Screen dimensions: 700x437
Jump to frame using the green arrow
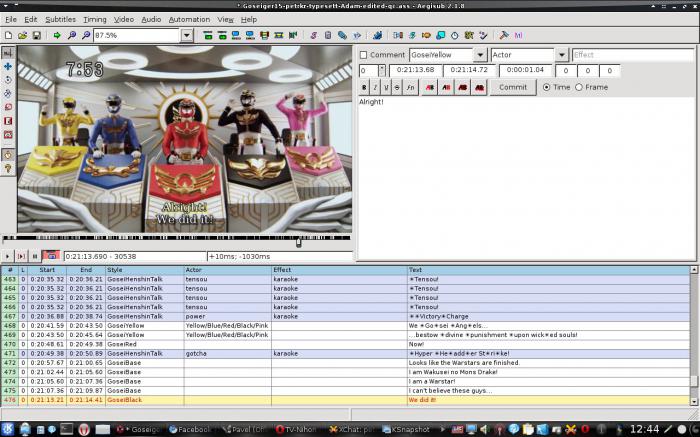click(x=57, y=35)
